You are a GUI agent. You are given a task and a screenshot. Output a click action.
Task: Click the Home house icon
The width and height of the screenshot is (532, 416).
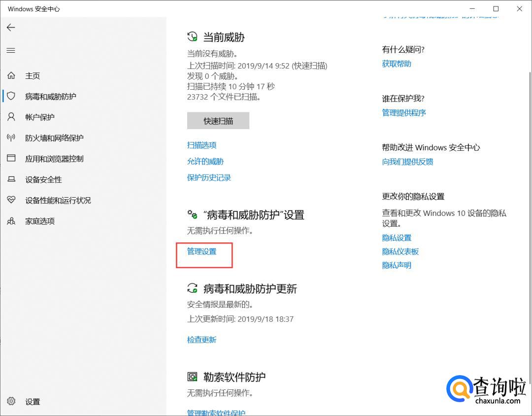(x=11, y=75)
